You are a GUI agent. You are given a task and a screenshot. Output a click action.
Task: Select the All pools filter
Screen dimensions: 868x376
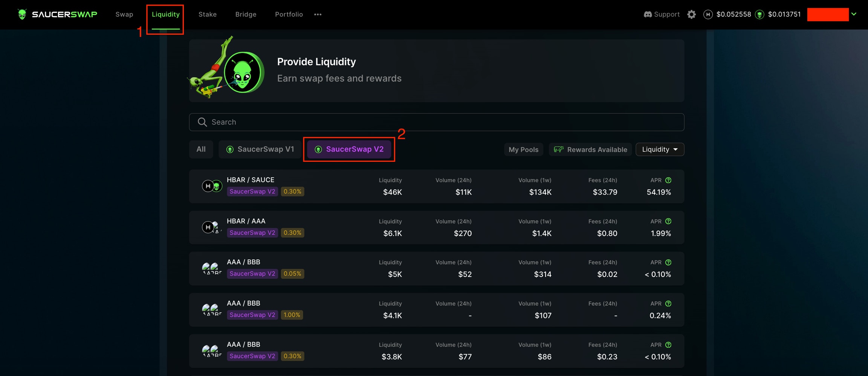pos(201,149)
